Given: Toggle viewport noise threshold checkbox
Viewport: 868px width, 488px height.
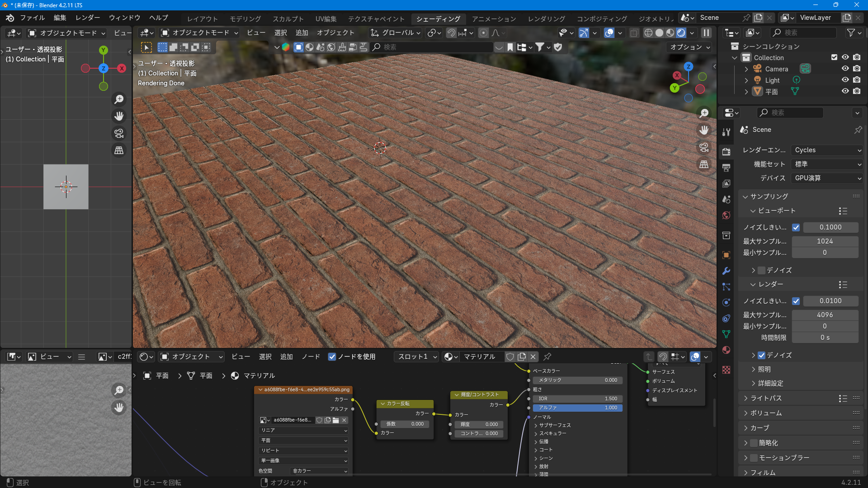Looking at the screenshot, I should (x=796, y=227).
